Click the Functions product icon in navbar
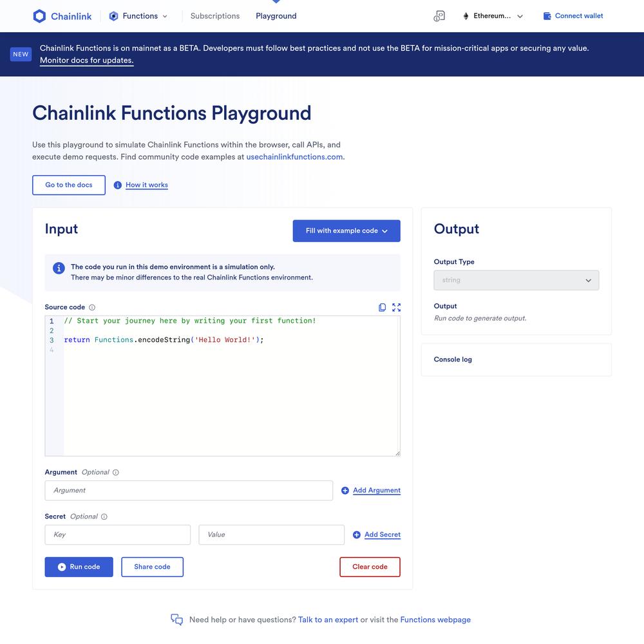644x644 pixels. pyautogui.click(x=113, y=16)
